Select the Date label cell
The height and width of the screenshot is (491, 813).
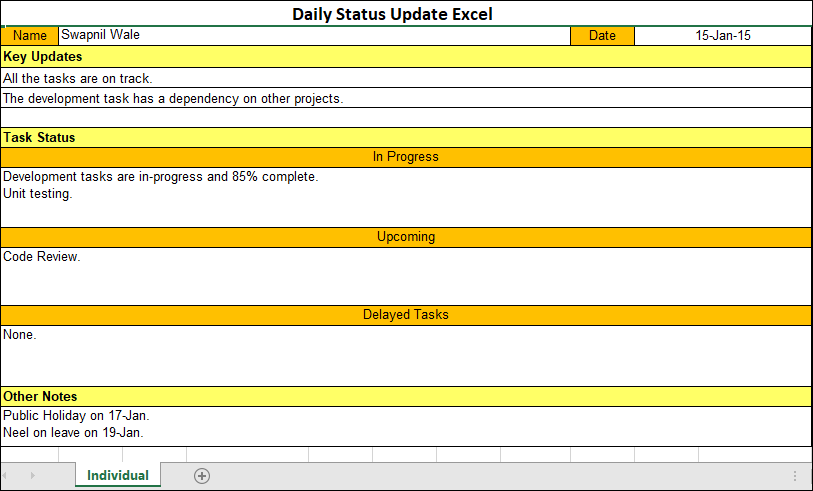602,35
